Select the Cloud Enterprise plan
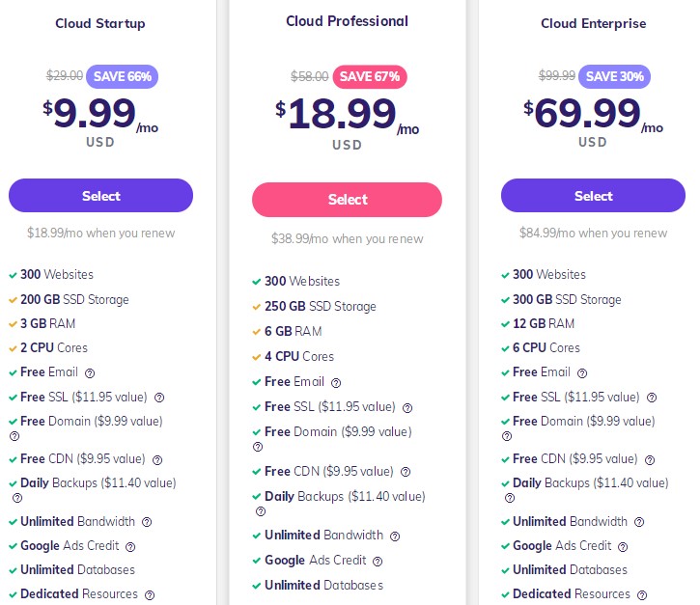Image resolution: width=700 pixels, height=605 pixels. click(593, 196)
